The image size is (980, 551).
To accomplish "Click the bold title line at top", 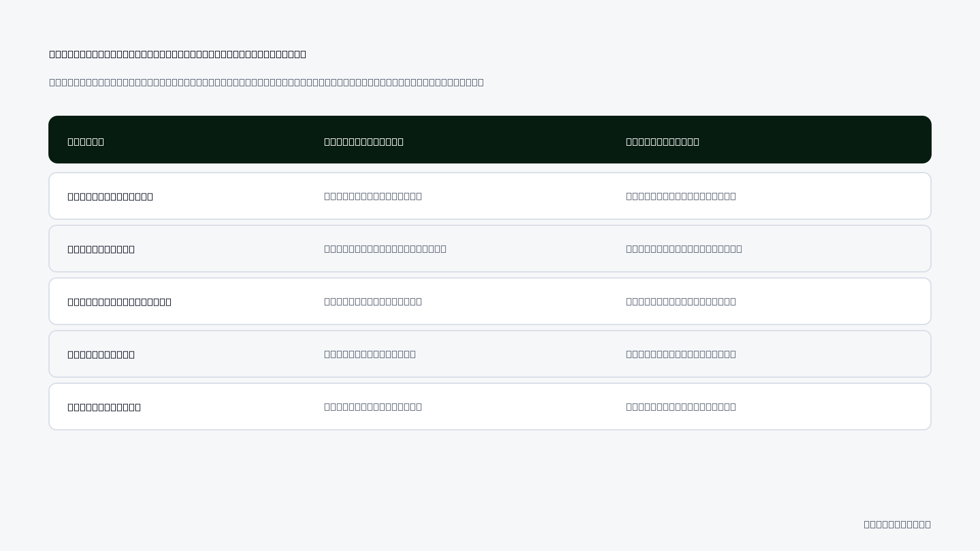I will coord(178,54).
